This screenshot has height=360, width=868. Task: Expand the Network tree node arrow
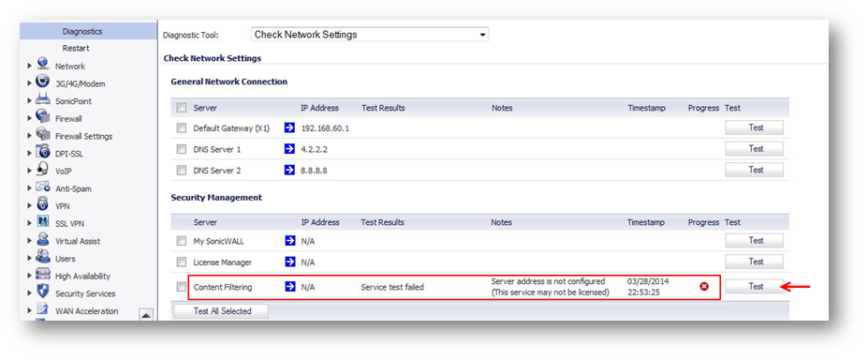[x=29, y=67]
